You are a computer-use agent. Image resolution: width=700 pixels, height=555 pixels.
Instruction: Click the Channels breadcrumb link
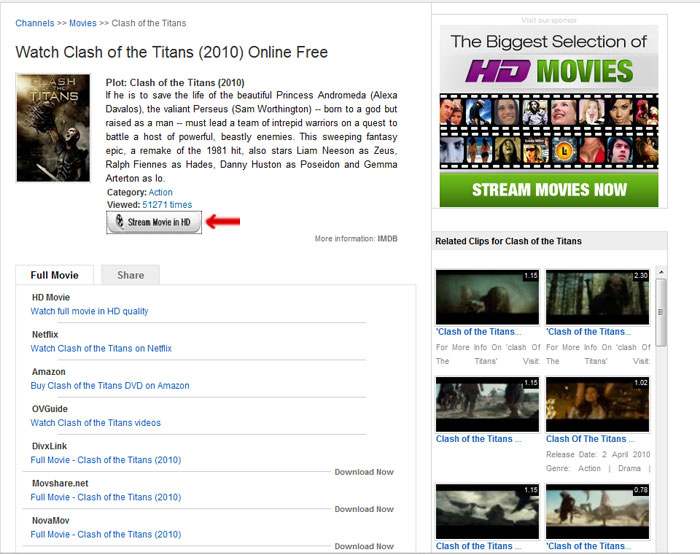pyautogui.click(x=35, y=23)
